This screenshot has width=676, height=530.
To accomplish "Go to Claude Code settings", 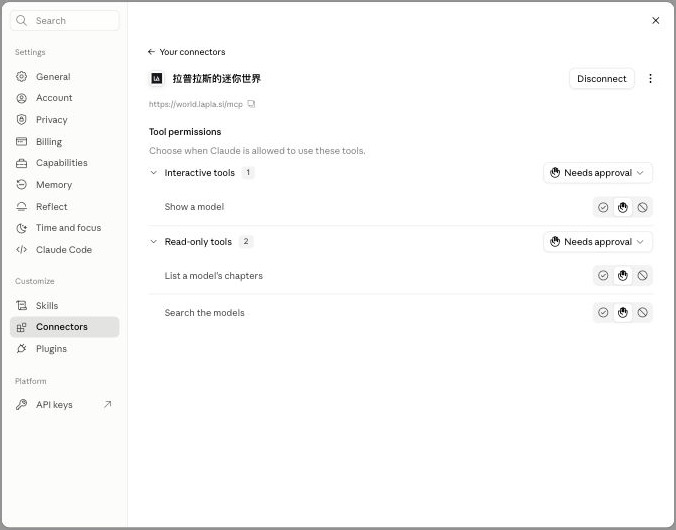I will coord(65,249).
